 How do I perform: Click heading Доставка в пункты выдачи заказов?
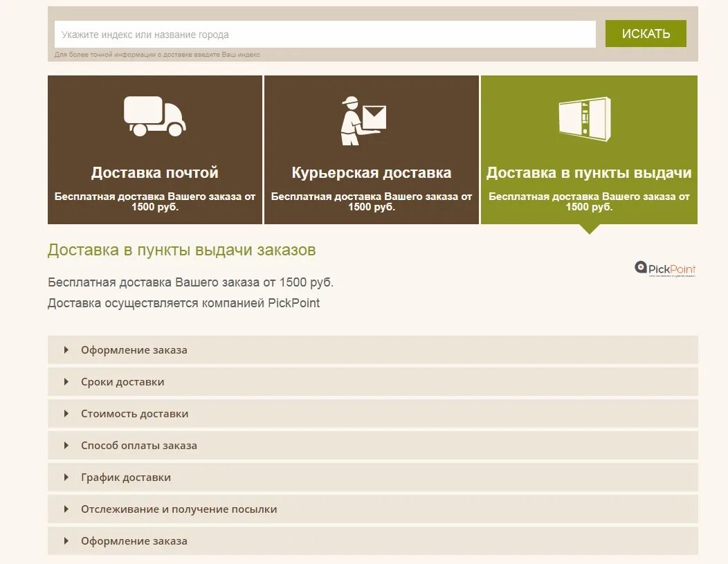point(181,251)
